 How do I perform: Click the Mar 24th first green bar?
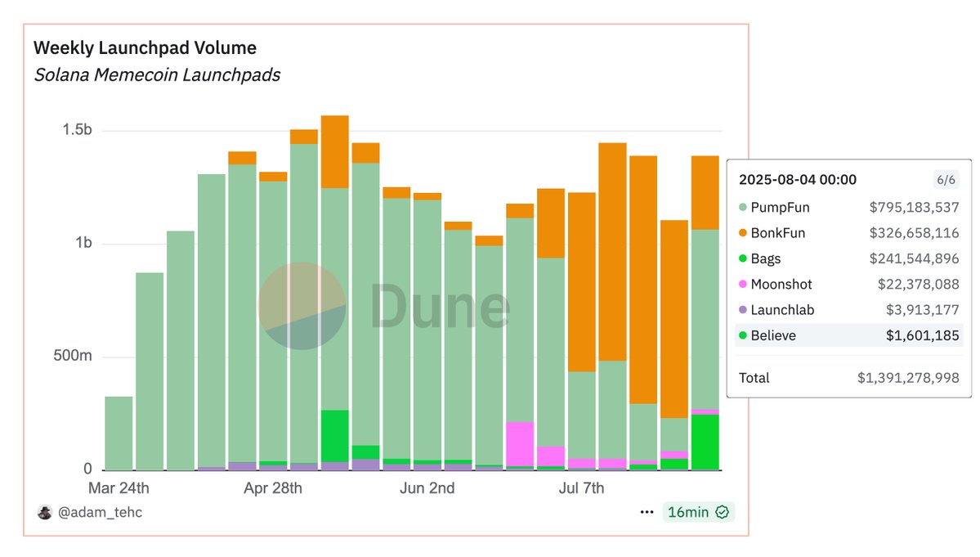[119, 433]
